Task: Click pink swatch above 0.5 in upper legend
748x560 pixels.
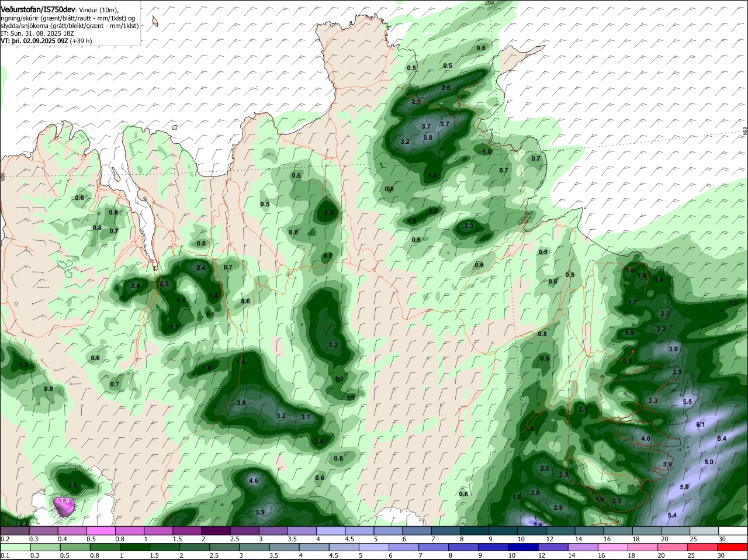Action: pos(101,531)
